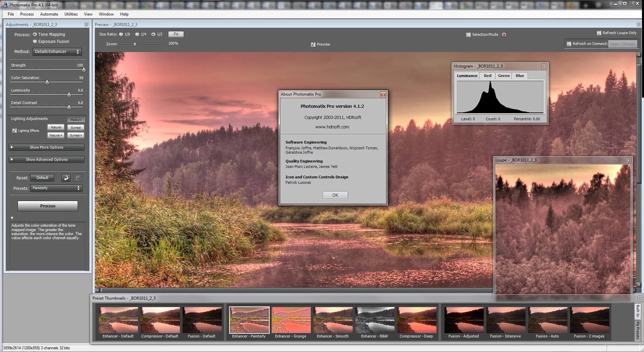
Task: Close the Preview panel via its X icon
Action: pyautogui.click(x=639, y=25)
